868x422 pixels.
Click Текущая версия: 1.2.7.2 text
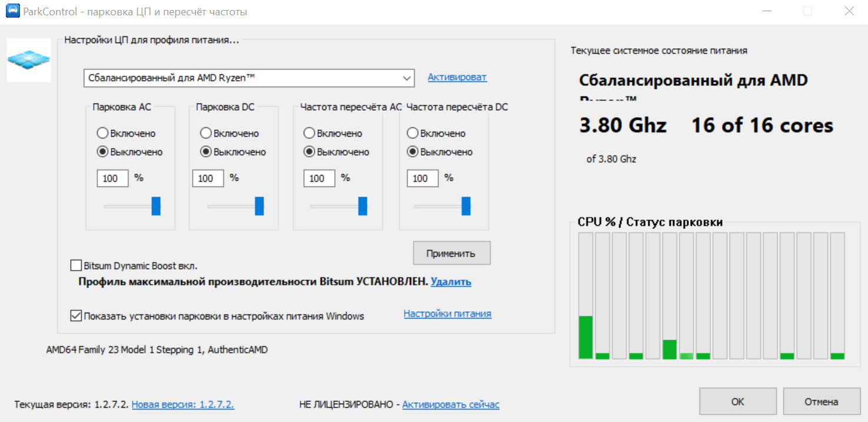(x=71, y=404)
